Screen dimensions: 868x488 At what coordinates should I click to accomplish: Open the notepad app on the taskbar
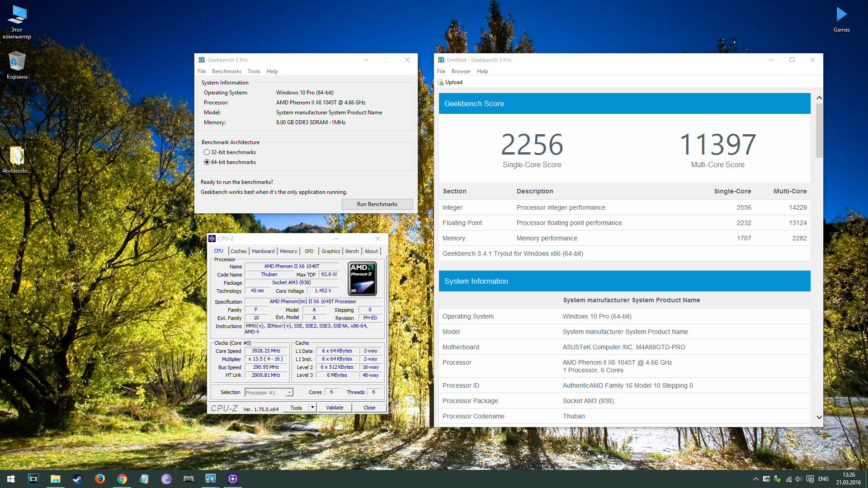point(144,479)
